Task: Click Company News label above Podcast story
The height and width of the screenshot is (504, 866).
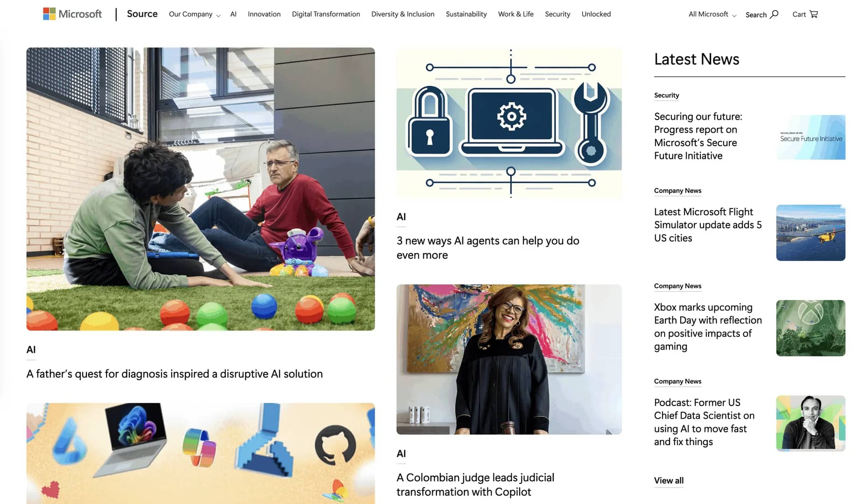Action: pos(677,381)
